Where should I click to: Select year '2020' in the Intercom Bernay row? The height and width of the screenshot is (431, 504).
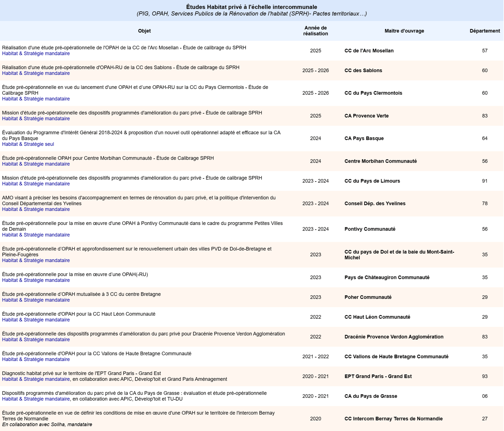click(x=315, y=419)
